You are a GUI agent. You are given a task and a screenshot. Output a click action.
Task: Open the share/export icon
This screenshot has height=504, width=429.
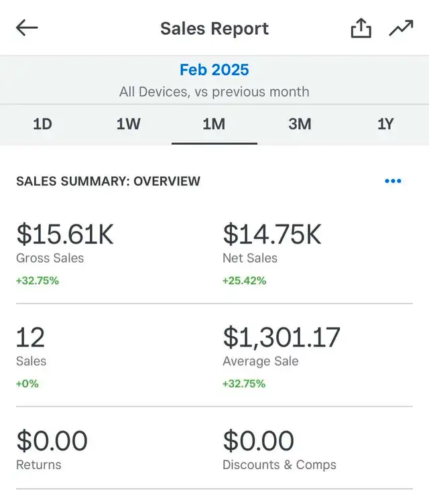pos(361,29)
